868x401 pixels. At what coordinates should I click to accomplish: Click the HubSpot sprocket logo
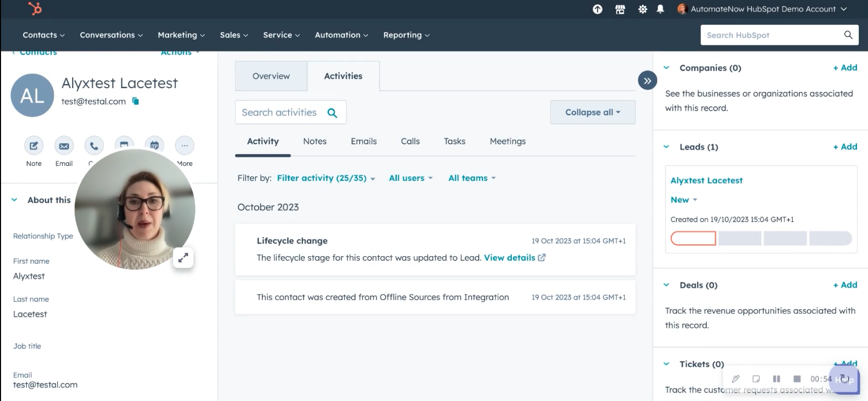35,8
